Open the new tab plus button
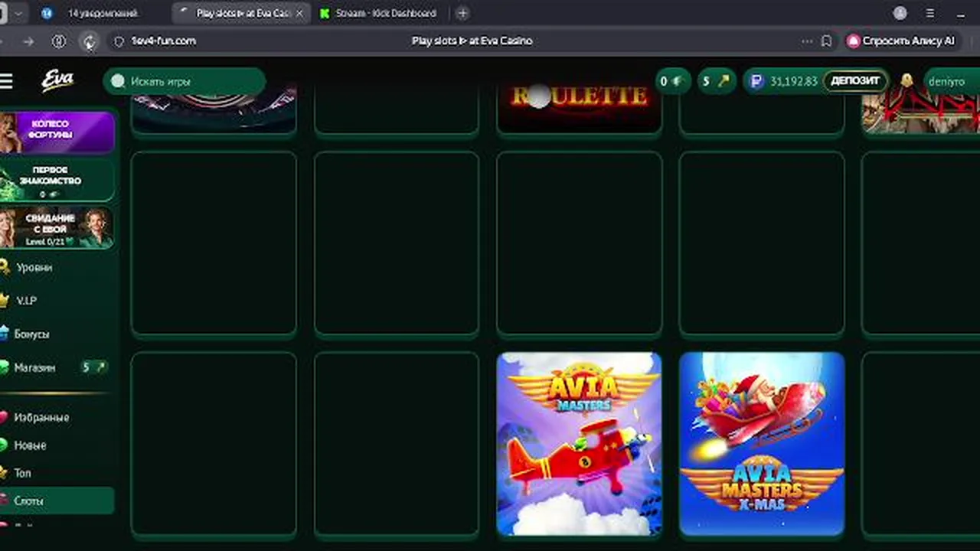The width and height of the screenshot is (980, 551). pos(462,13)
